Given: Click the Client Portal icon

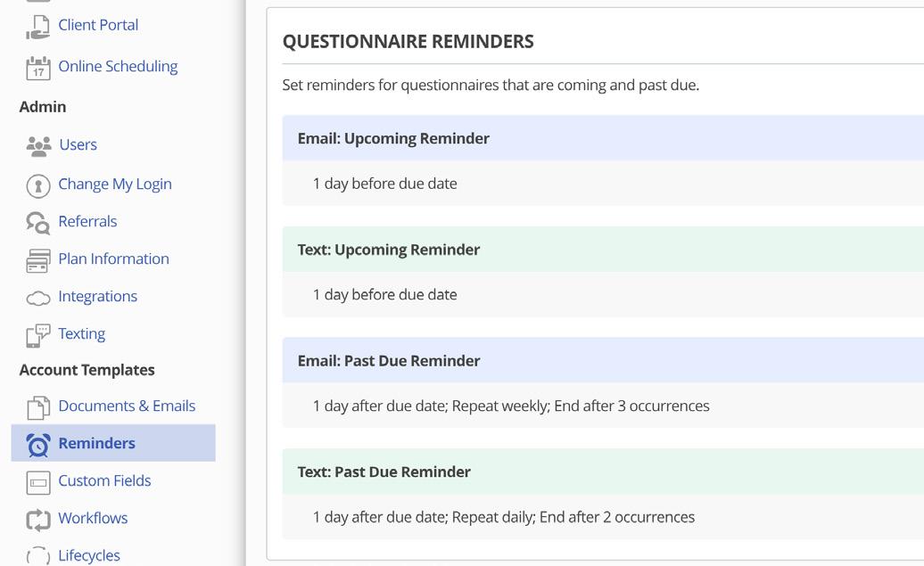Looking at the screenshot, I should click(x=37, y=27).
